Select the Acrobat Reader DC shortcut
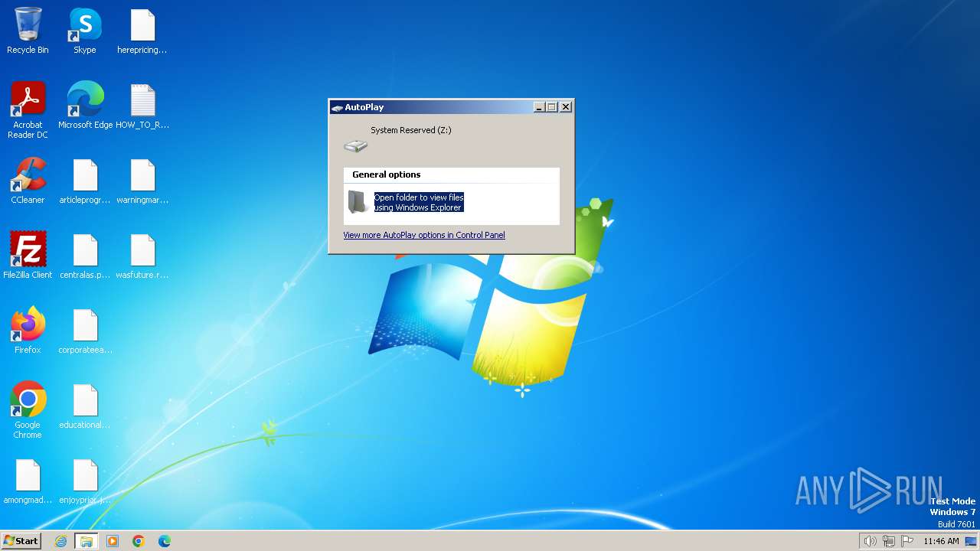 (28, 111)
